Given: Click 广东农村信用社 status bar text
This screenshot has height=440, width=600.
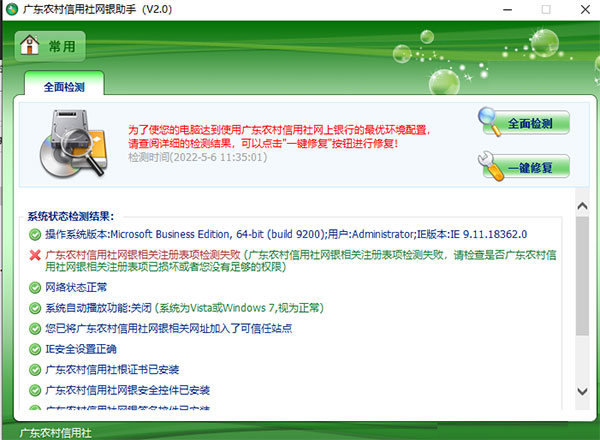Looking at the screenshot, I should [55, 433].
